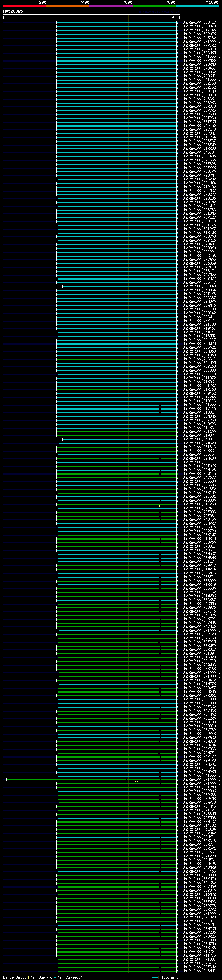222x980 pixels.
Task: Click the AV520065 query label
Action: click(x=13, y=11)
